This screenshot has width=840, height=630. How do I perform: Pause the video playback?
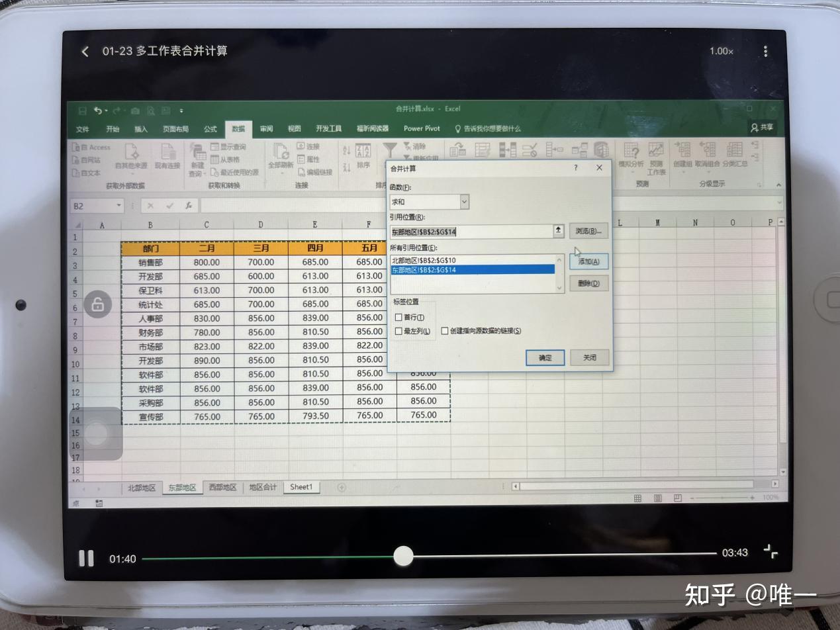pyautogui.click(x=86, y=558)
